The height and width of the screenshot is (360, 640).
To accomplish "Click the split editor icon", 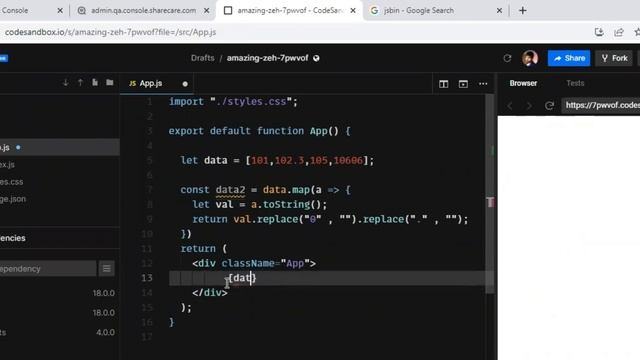I will click(444, 84).
